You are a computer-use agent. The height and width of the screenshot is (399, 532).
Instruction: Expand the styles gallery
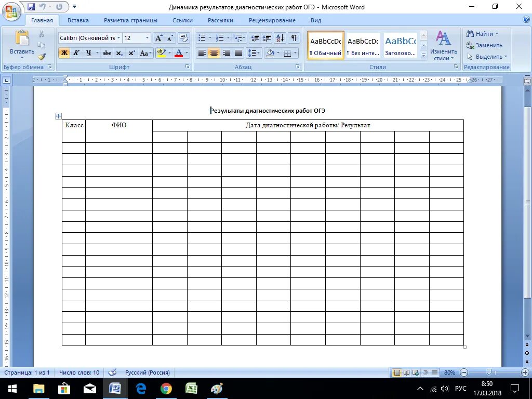[x=423, y=55]
